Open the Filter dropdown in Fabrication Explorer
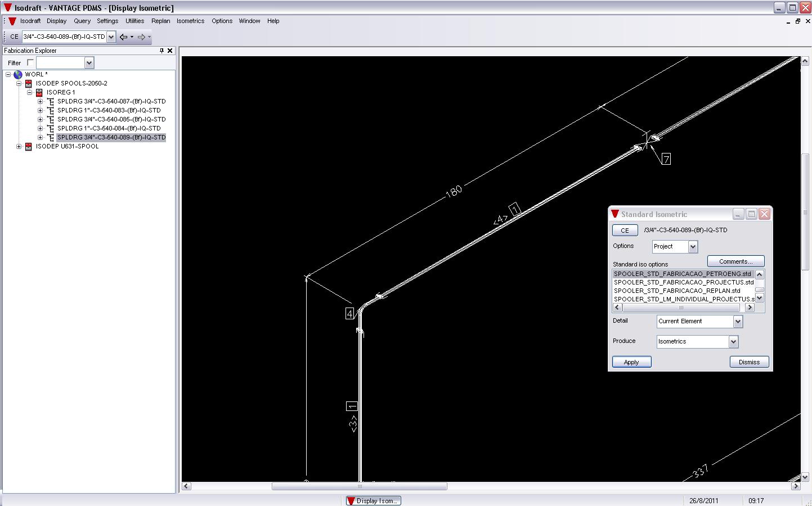 (x=89, y=63)
